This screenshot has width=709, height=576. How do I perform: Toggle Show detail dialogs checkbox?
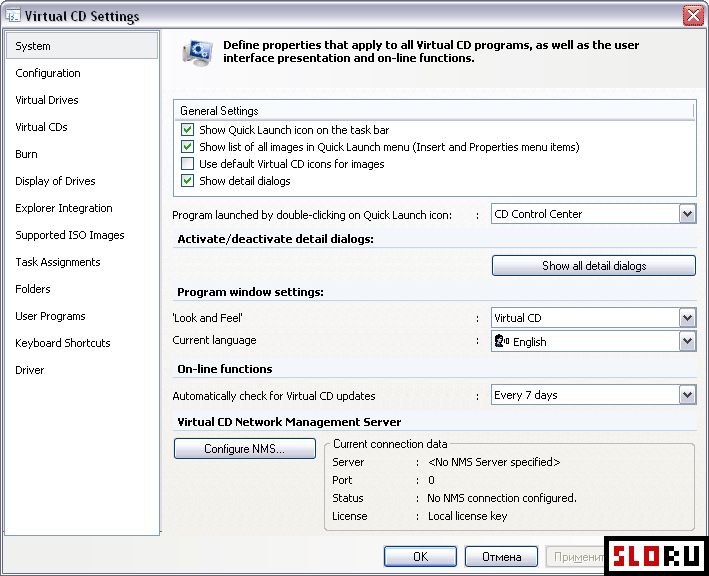(187, 180)
